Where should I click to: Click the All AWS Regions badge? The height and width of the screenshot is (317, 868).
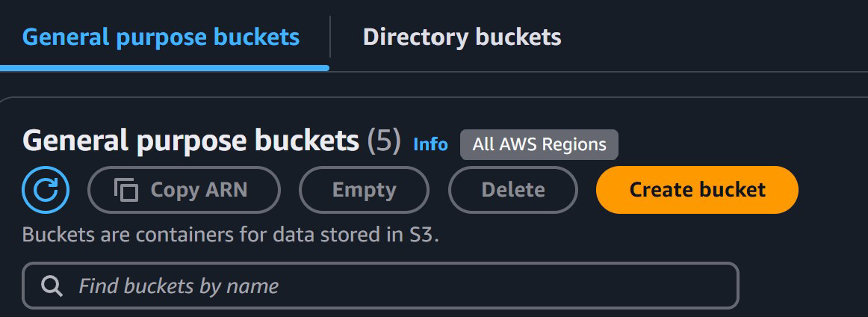539,144
